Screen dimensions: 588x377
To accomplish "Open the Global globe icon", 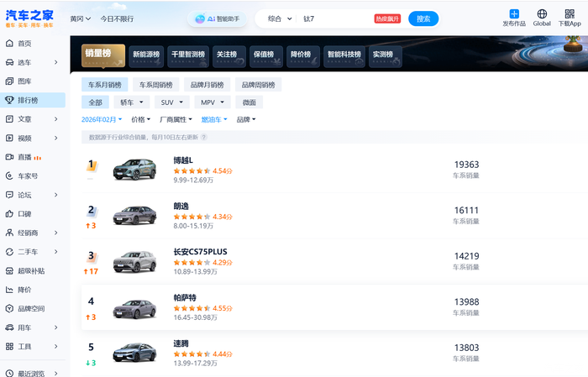I will 542,14.
